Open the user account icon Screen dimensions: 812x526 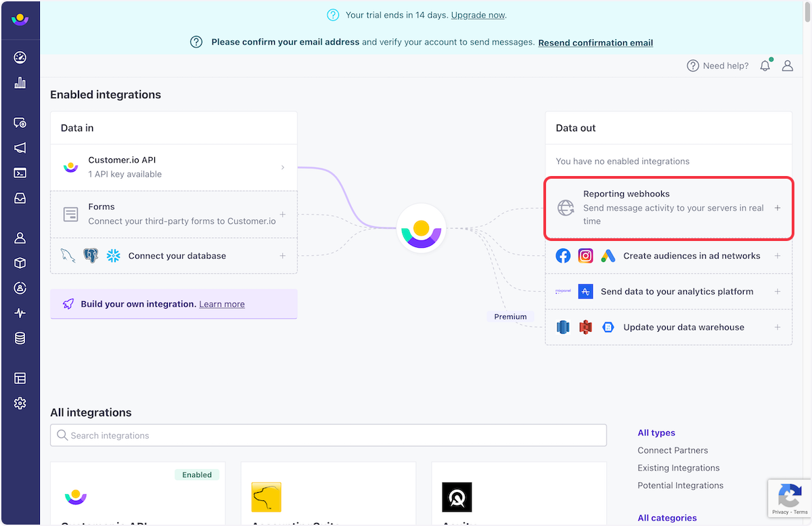point(788,66)
